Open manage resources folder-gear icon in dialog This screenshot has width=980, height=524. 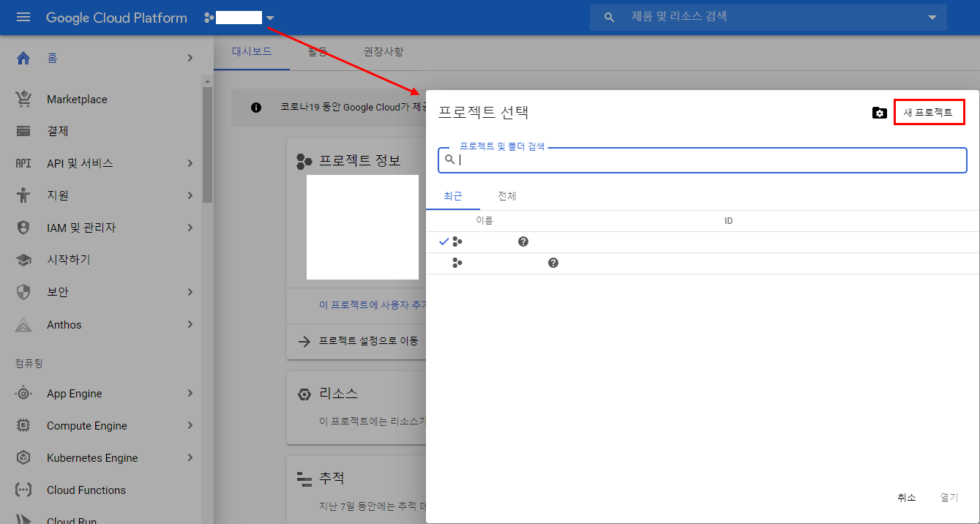[x=880, y=113]
